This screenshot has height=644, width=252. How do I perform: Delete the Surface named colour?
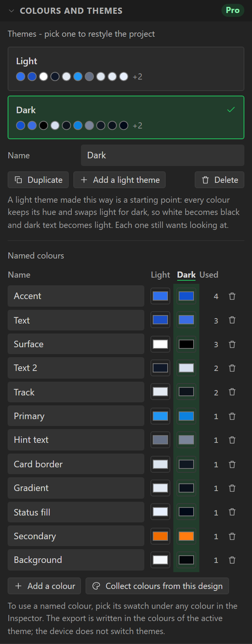tap(232, 344)
